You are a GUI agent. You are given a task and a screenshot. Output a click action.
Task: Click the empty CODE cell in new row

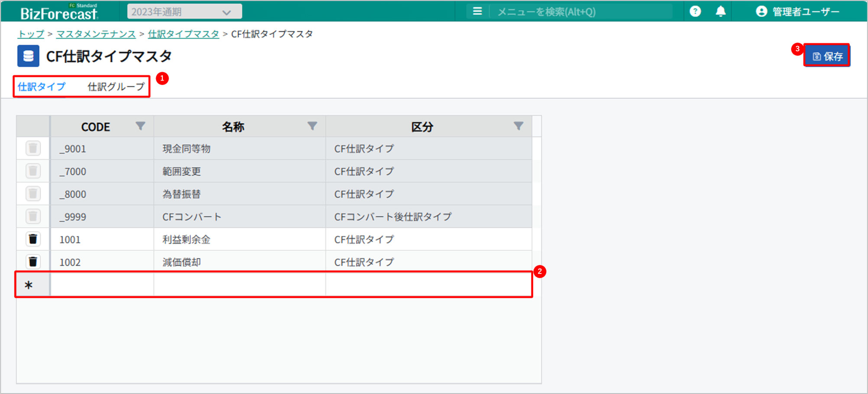click(102, 285)
